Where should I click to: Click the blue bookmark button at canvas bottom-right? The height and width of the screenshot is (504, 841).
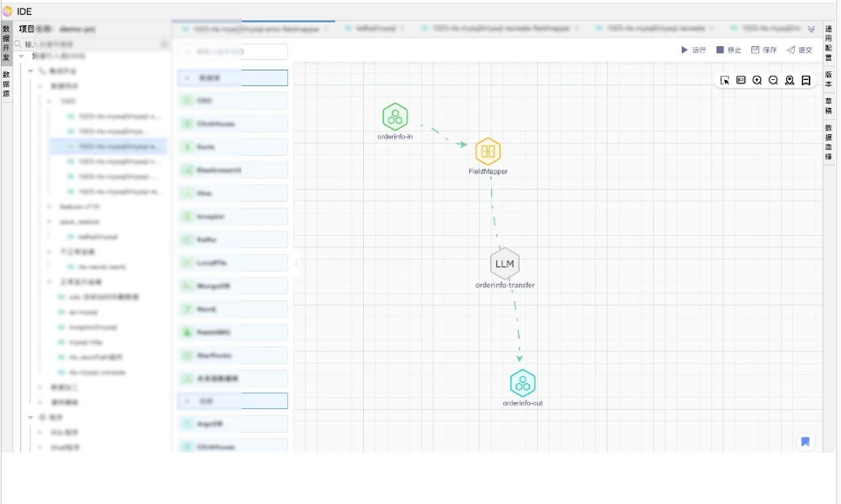click(x=805, y=441)
